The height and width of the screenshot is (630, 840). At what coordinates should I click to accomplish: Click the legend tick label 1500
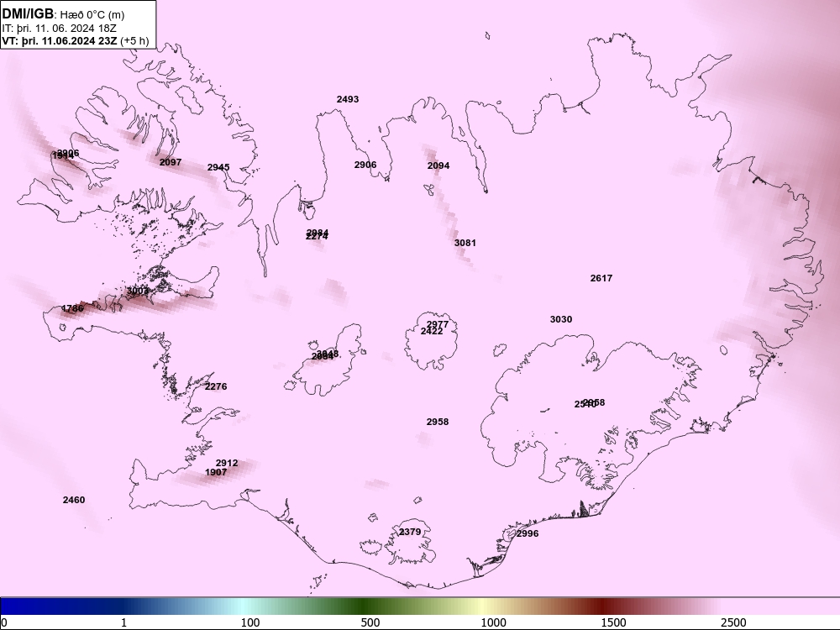[613, 622]
